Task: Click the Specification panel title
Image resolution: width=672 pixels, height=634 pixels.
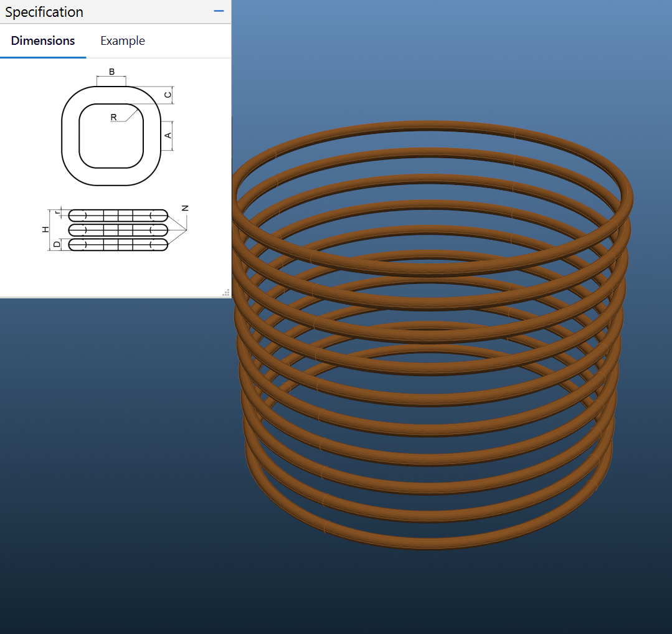Action: [44, 12]
